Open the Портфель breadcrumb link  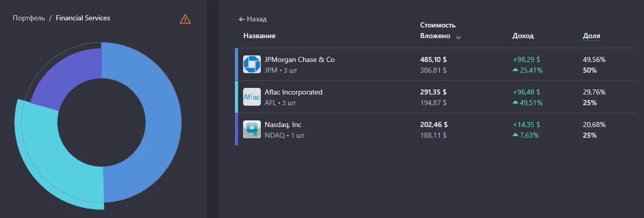29,18
